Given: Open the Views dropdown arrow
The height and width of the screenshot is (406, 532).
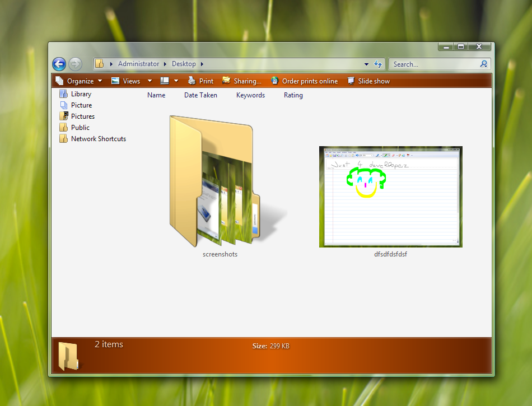Looking at the screenshot, I should 150,81.
